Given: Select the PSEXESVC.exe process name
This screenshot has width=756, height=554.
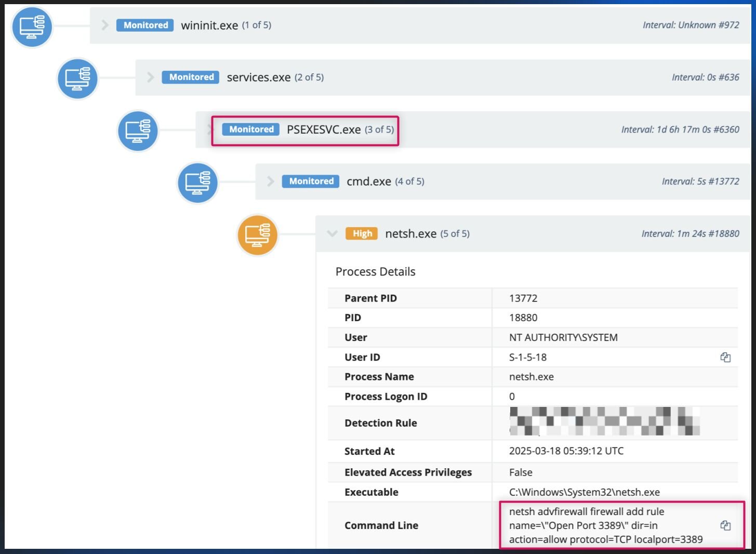Looking at the screenshot, I should tap(324, 129).
